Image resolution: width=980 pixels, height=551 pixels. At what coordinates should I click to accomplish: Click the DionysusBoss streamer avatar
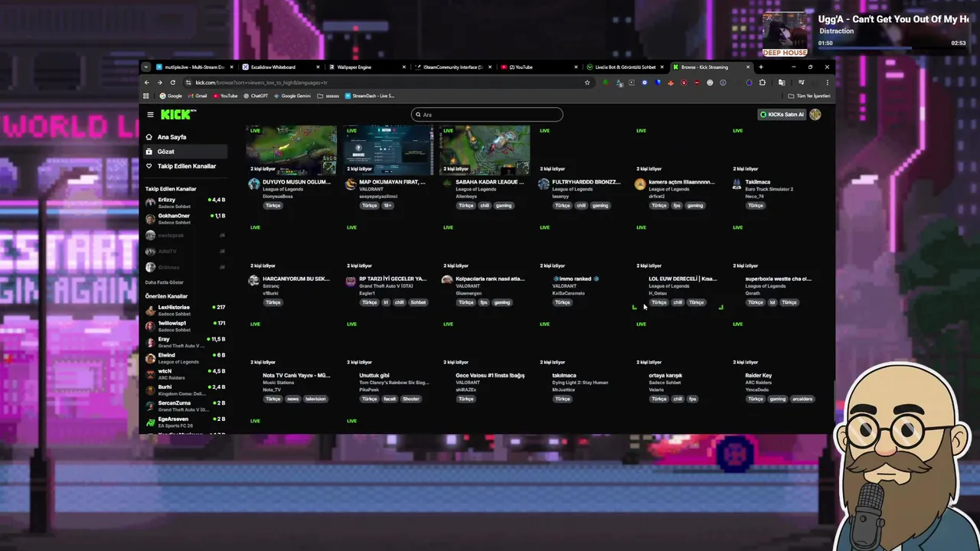point(254,184)
